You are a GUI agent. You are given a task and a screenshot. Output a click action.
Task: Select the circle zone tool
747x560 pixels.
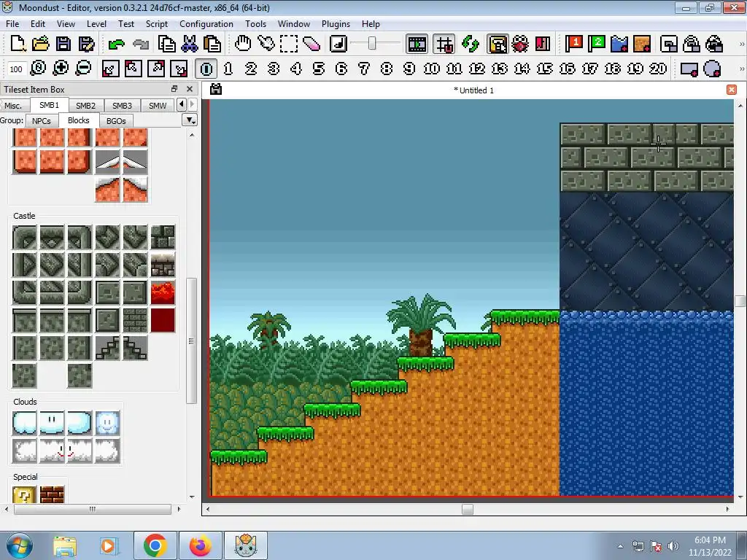pos(712,69)
